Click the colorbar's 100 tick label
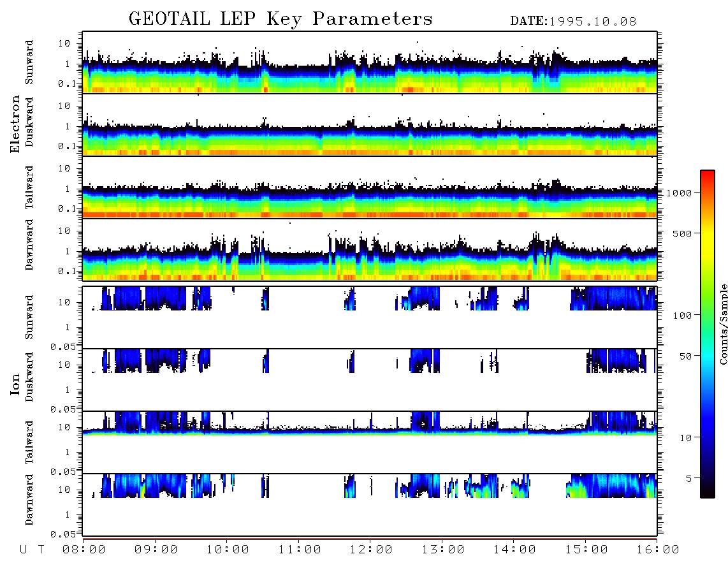Screen dimensions: 728x561 point(682,316)
